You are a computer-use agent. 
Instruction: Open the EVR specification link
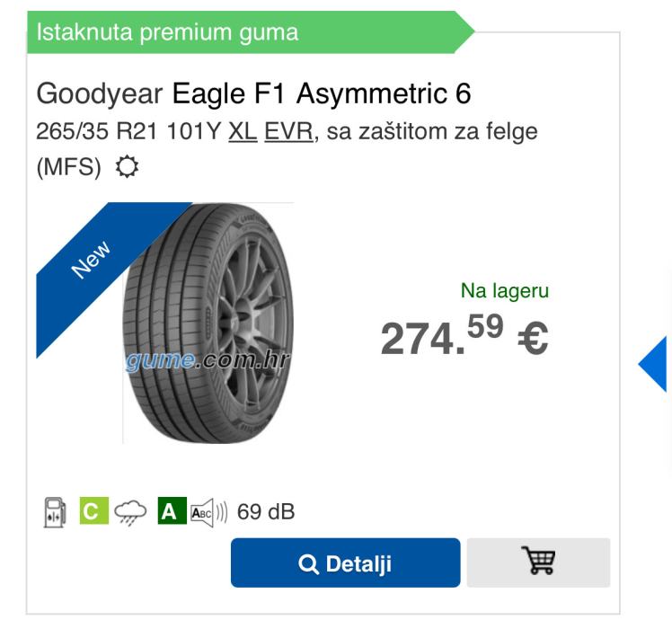tap(288, 132)
